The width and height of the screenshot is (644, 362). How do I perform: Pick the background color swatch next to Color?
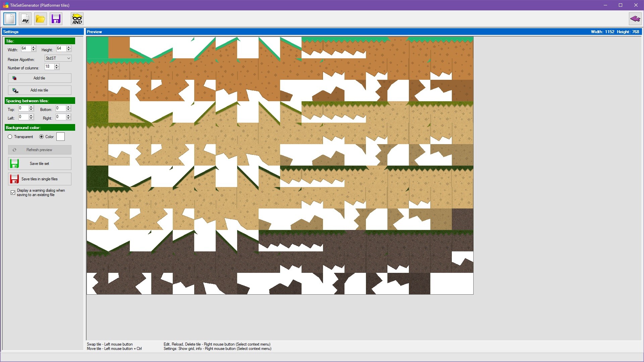[60, 136]
